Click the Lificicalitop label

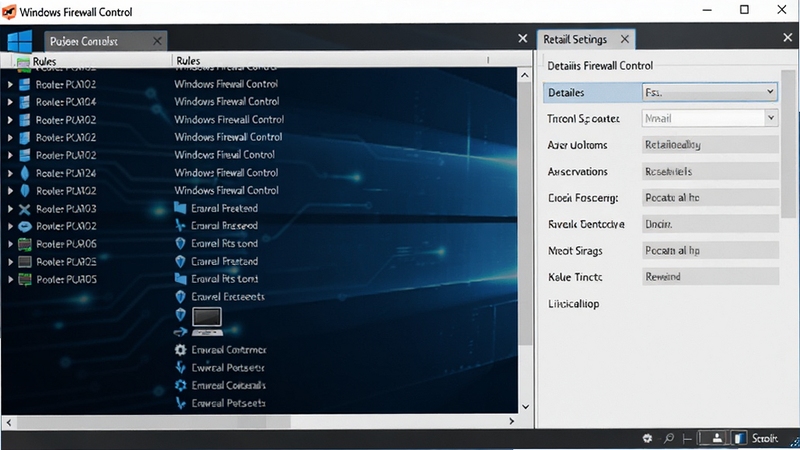tap(573, 304)
